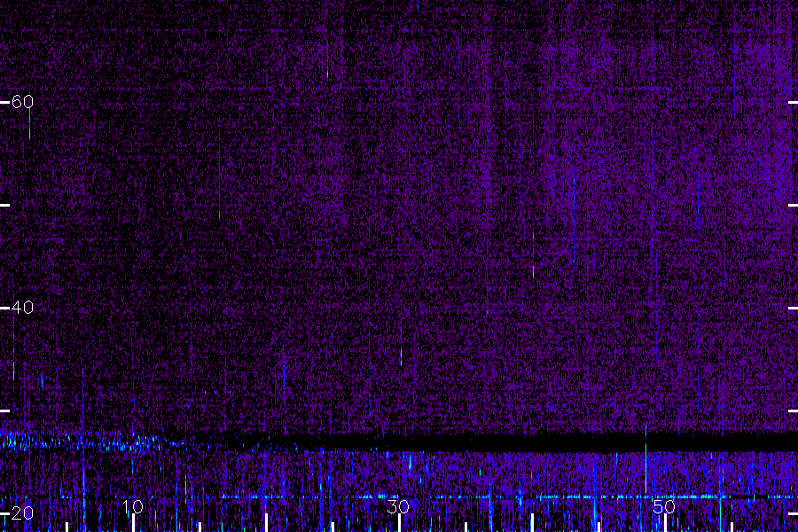Viewport: 798px width, 532px height.
Task: Click the "50" label on the horizontal axis
Action: click(664, 506)
